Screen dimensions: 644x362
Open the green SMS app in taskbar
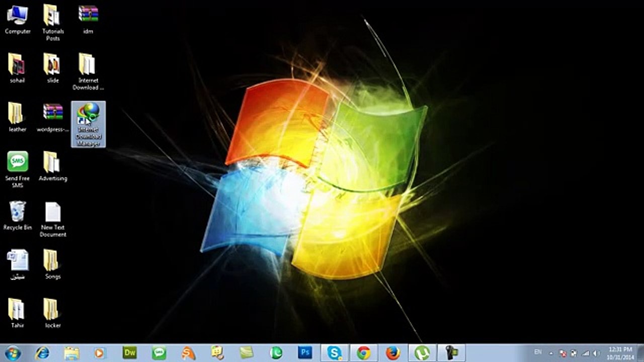[159, 353]
